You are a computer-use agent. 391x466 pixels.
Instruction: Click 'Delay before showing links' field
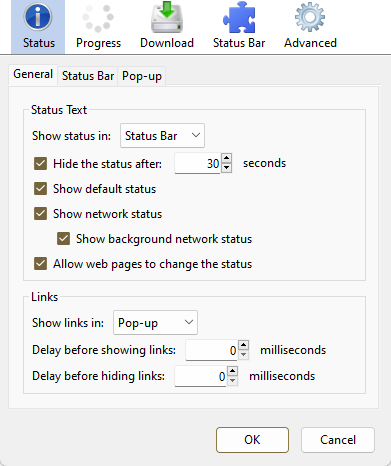point(211,350)
